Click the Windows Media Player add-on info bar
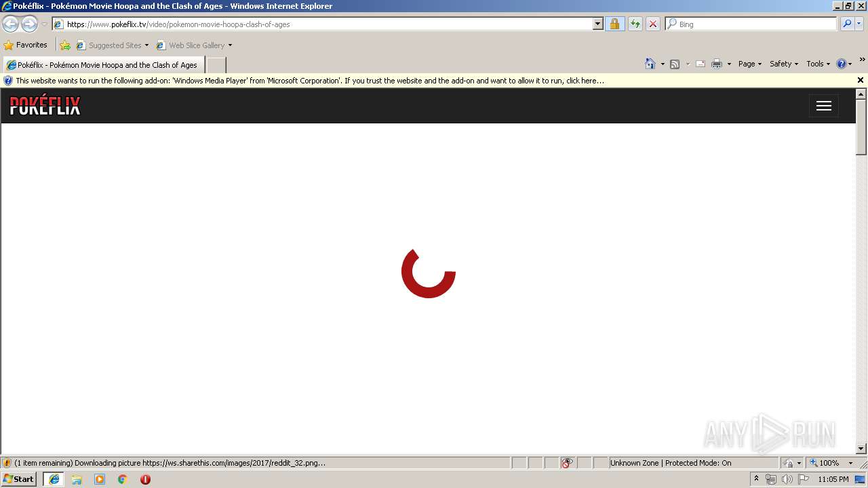The image size is (868, 488). point(309,81)
